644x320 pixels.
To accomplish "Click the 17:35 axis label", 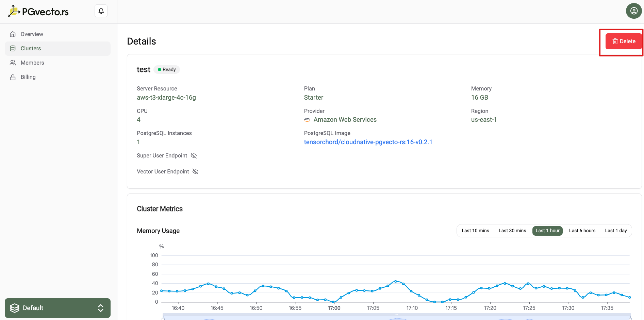I will point(607,308).
